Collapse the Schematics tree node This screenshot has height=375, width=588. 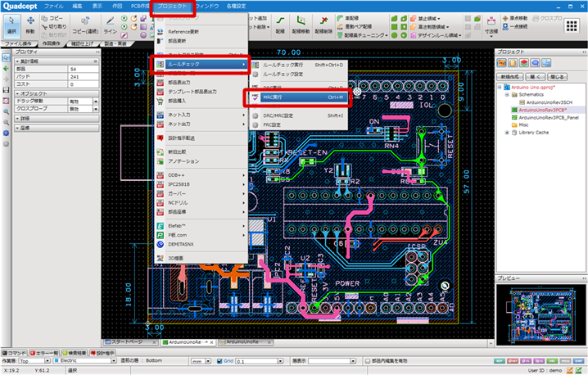point(507,94)
